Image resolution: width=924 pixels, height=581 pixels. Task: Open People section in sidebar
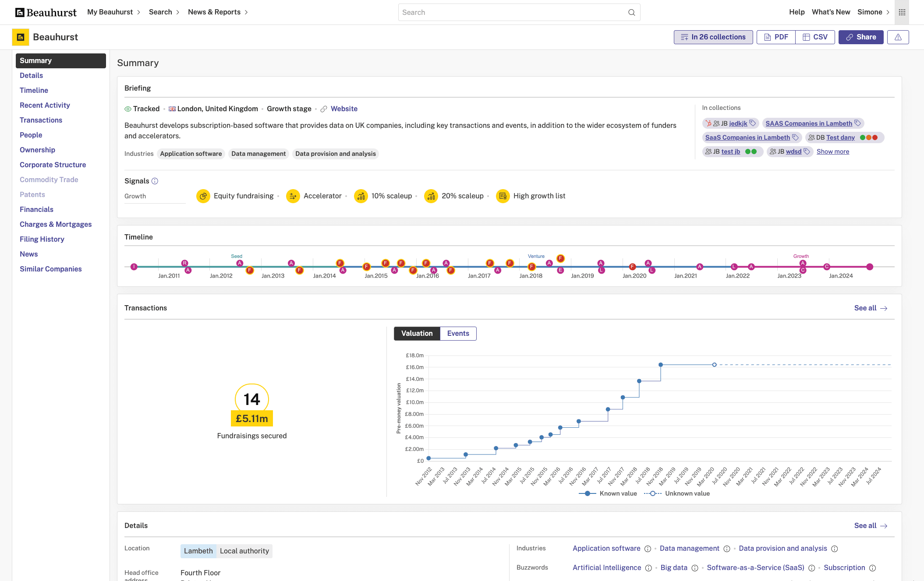(x=31, y=135)
